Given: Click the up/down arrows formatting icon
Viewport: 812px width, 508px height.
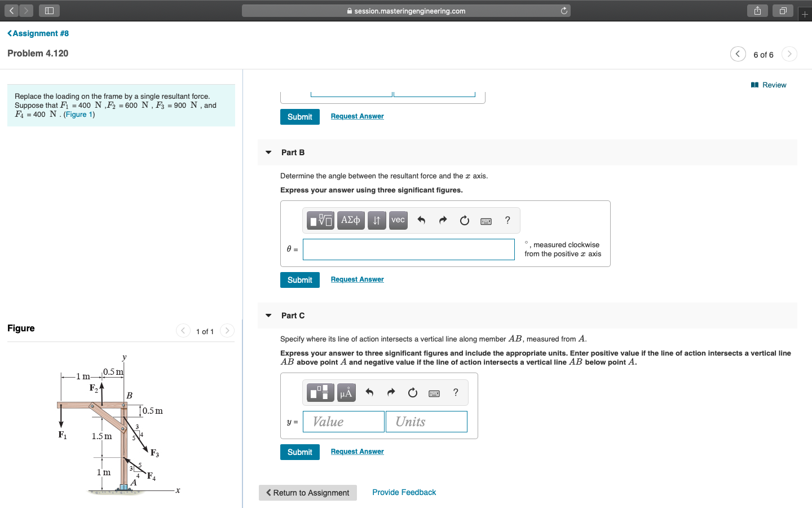Looking at the screenshot, I should click(376, 220).
